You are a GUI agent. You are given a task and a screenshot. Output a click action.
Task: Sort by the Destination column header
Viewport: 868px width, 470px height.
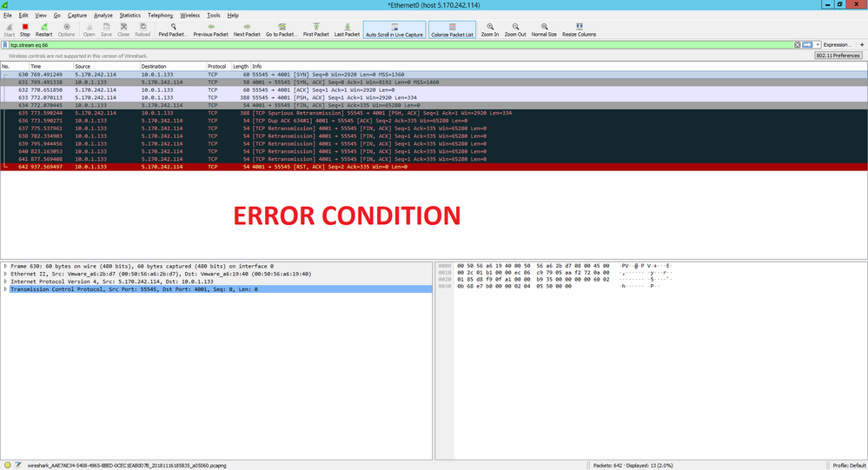pyautogui.click(x=173, y=66)
